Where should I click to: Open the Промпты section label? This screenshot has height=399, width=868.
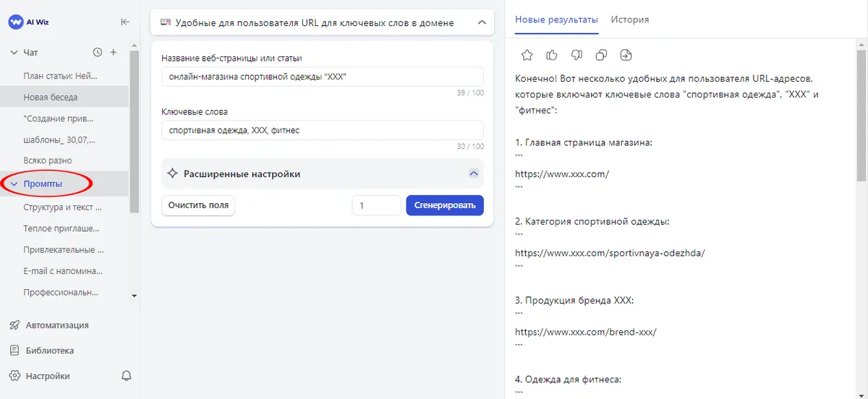(x=43, y=184)
